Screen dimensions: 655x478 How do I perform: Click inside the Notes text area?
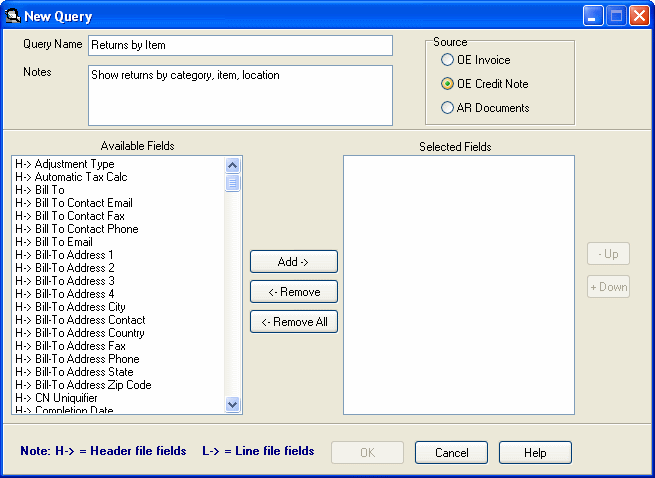click(240, 95)
